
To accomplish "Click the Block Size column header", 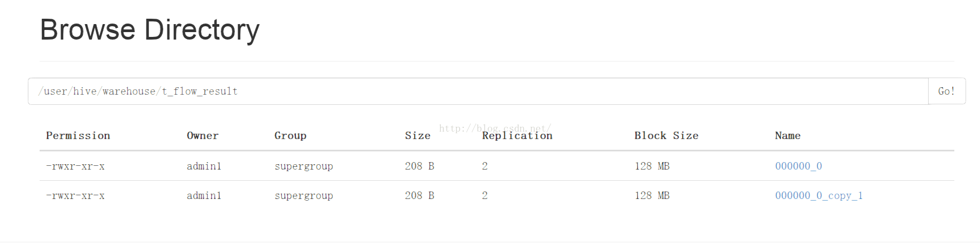I will click(667, 136).
